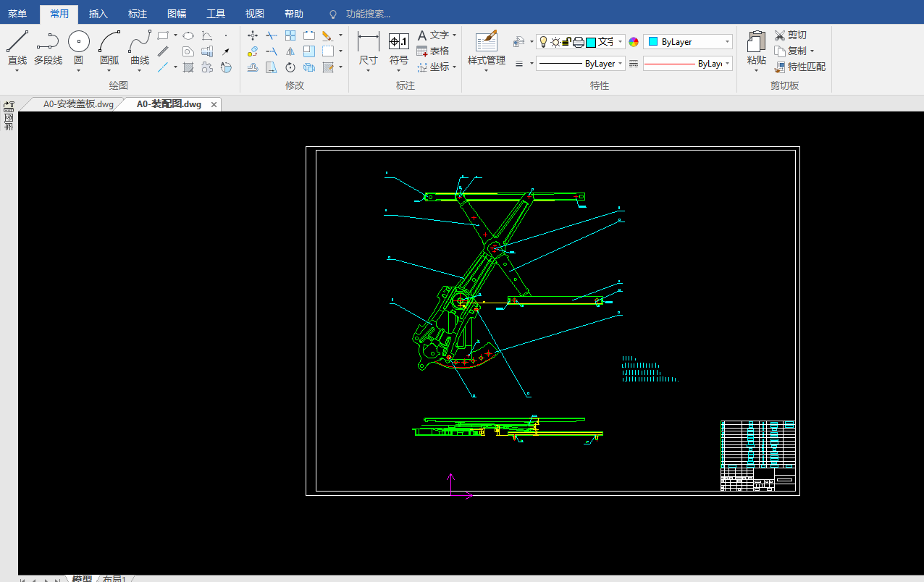Open the black ByLayer linetype dropdown
The width and height of the screenshot is (924, 582).
621,64
